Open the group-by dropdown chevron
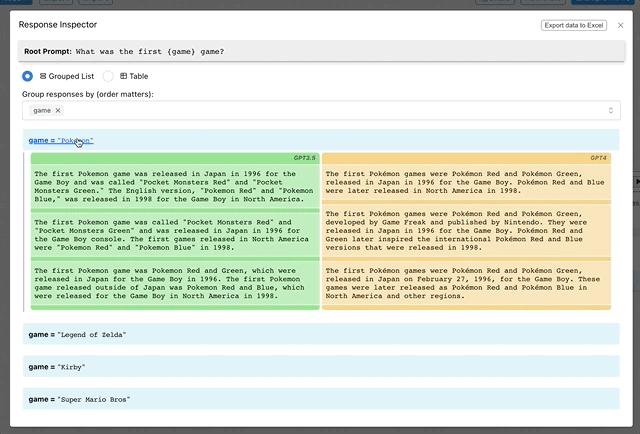The height and width of the screenshot is (434, 640). coord(610,110)
